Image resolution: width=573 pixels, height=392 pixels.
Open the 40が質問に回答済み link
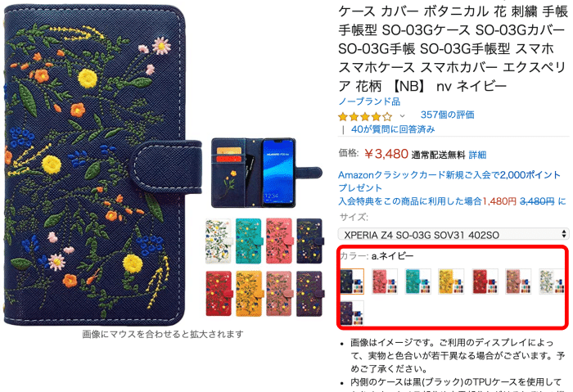point(393,129)
